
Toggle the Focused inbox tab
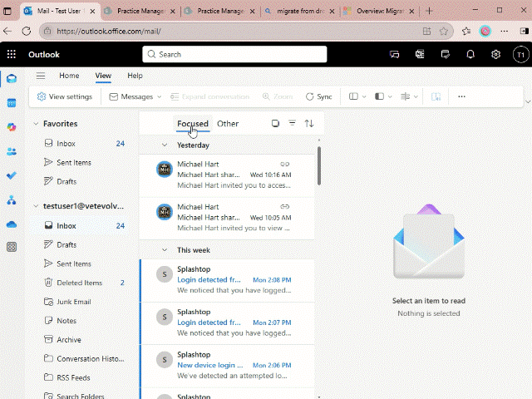pyautogui.click(x=192, y=124)
